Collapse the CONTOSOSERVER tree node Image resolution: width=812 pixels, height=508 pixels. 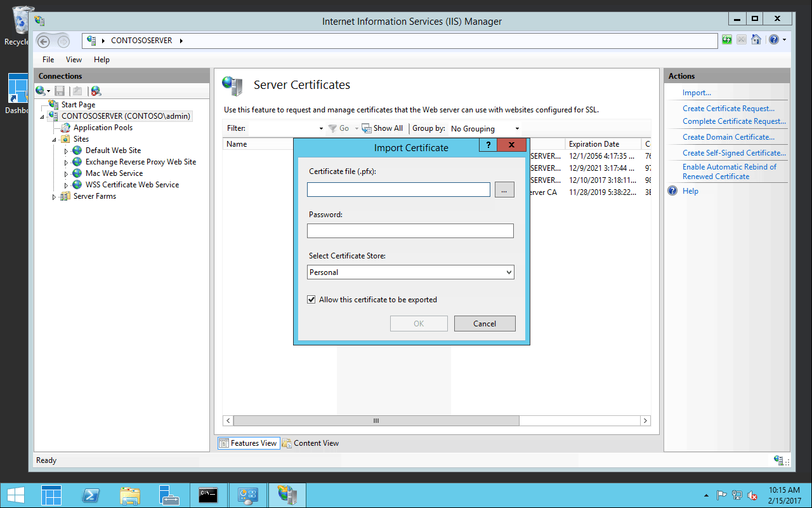click(42, 117)
